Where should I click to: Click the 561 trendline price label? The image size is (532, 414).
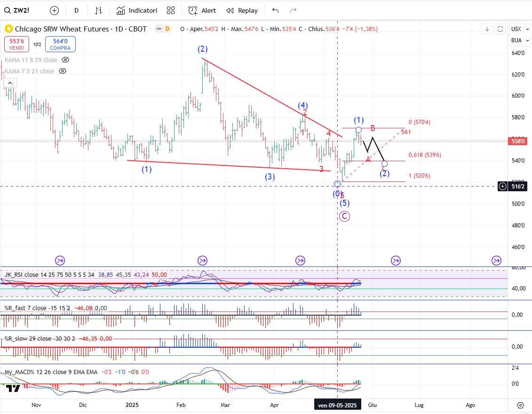point(406,132)
